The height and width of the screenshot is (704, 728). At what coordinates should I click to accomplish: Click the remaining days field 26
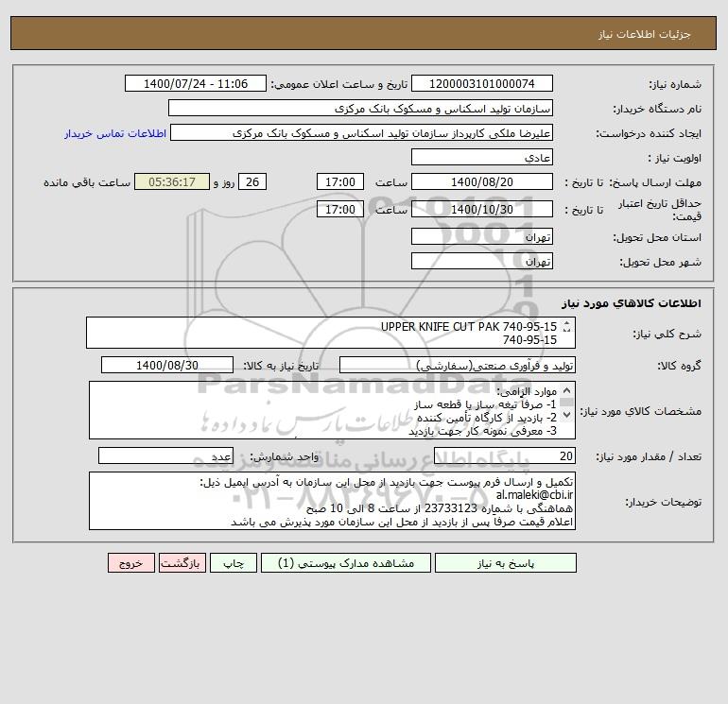[252, 182]
